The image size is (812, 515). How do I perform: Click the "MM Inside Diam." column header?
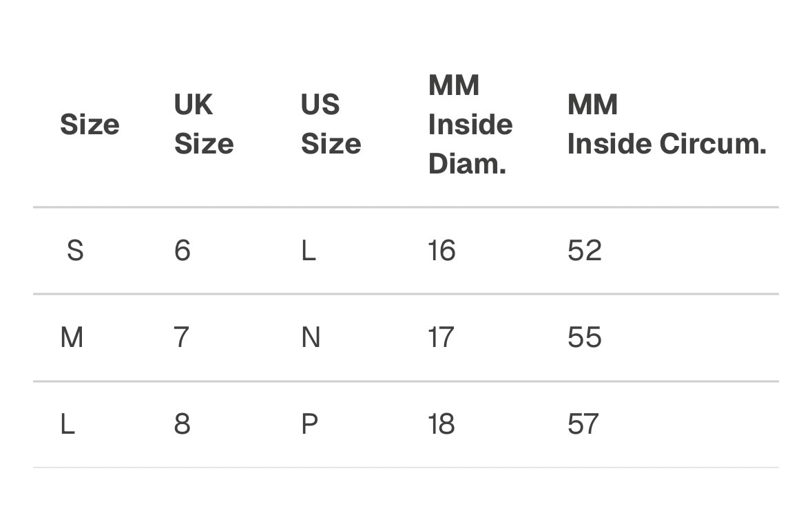click(x=470, y=125)
